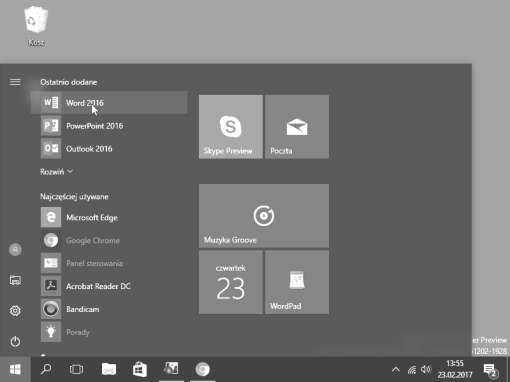Select the Kosz recycle bin desktop icon

(36, 27)
